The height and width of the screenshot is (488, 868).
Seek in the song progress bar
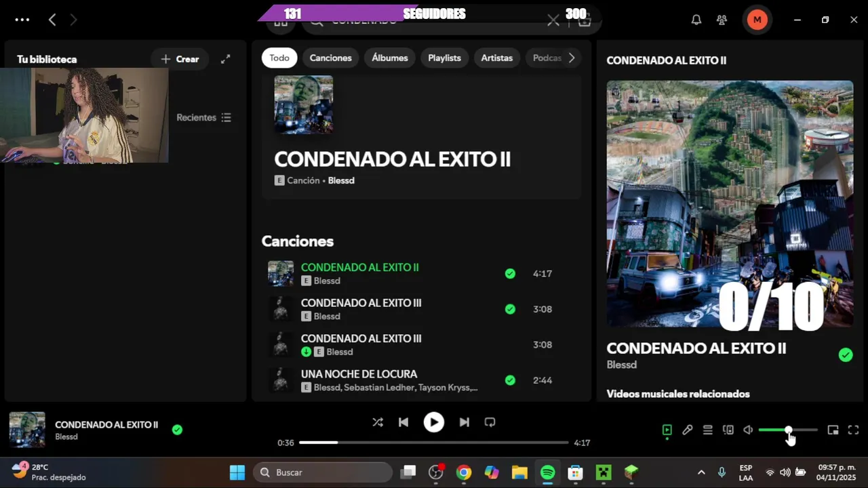[x=434, y=443]
